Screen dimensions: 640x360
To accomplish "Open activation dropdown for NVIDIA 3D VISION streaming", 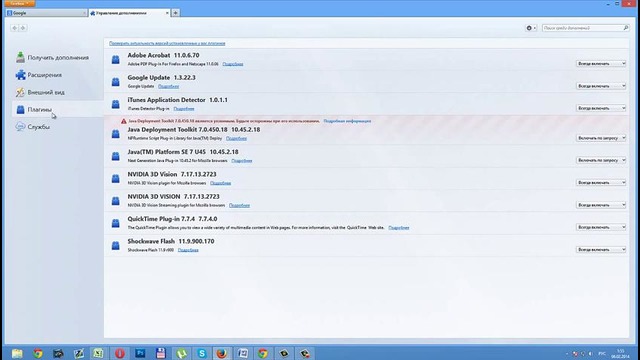I will (601, 205).
